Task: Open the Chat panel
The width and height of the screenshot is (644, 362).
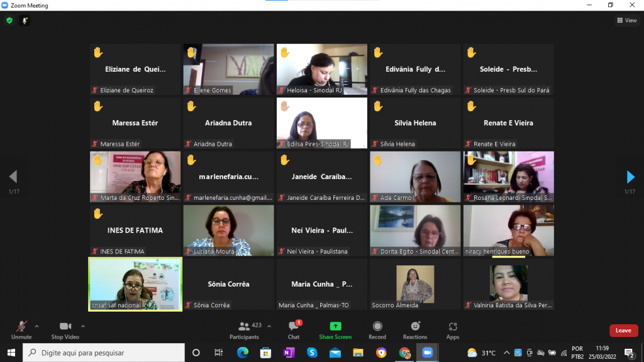Action: pyautogui.click(x=294, y=329)
